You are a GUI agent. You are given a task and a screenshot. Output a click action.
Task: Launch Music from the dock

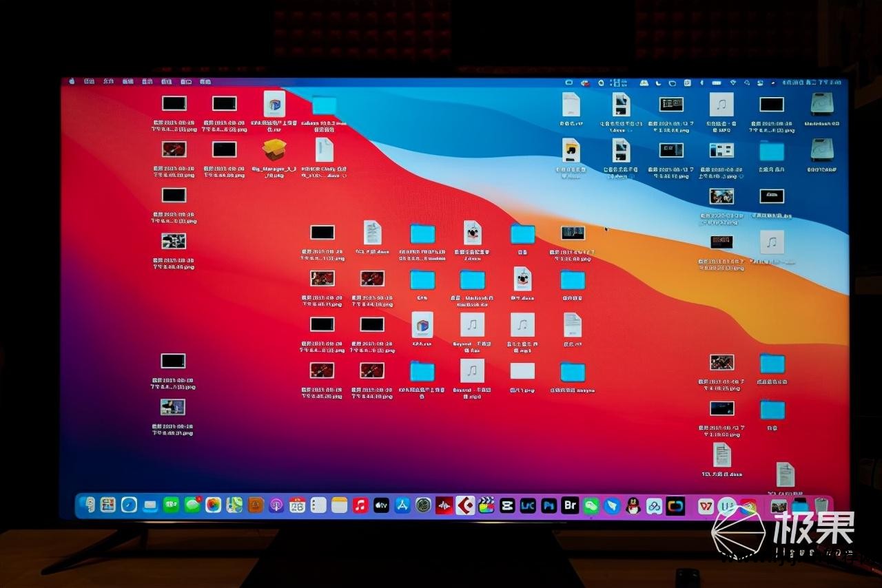(x=360, y=505)
